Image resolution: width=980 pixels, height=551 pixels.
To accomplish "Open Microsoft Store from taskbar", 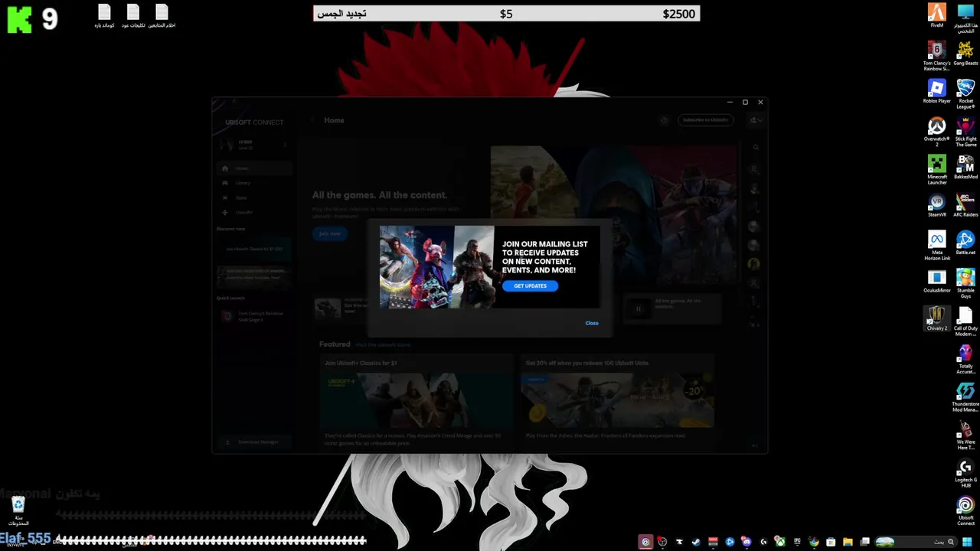I will [x=831, y=542].
